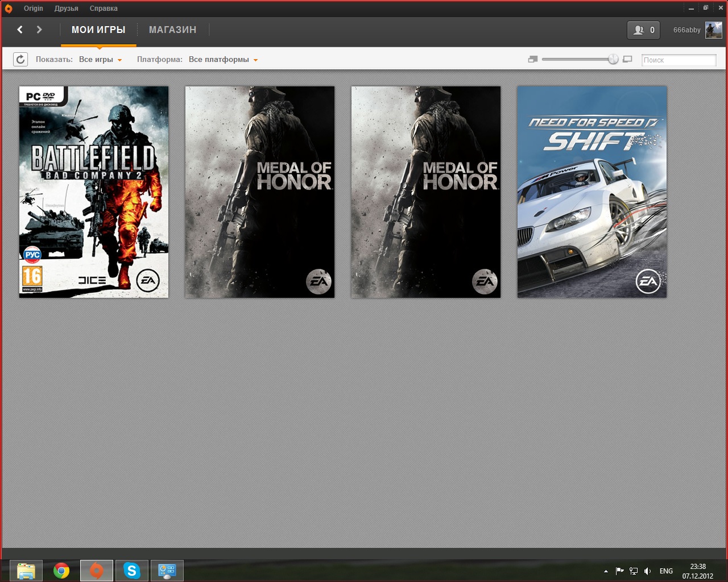Image resolution: width=728 pixels, height=582 pixels.
Task: Expand the Все платформы dropdown
Action: coord(223,60)
